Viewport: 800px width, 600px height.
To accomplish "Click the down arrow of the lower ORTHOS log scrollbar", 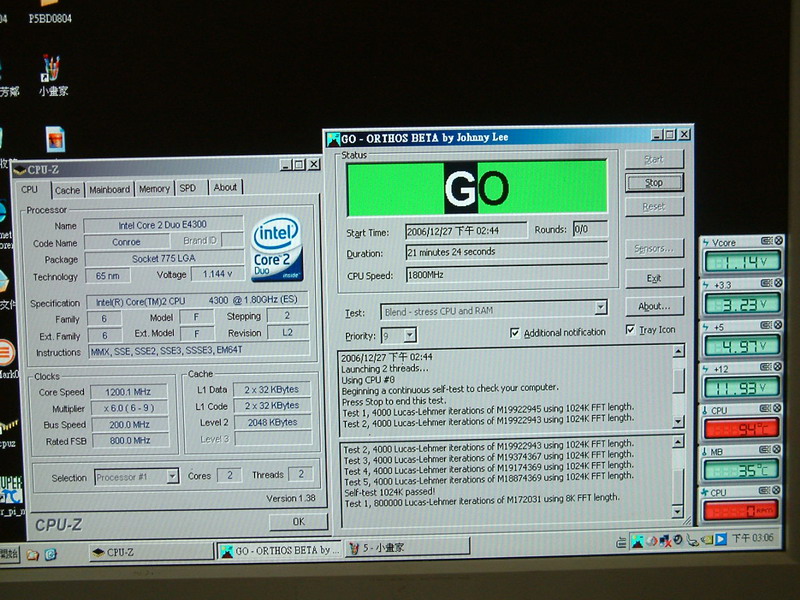I will (x=678, y=512).
